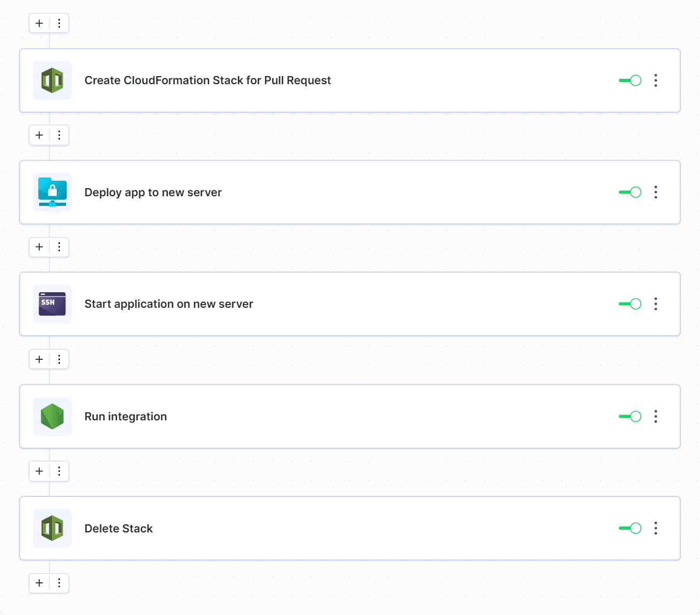Switch off the Start application on new server action
The image size is (700, 615).
(x=630, y=304)
